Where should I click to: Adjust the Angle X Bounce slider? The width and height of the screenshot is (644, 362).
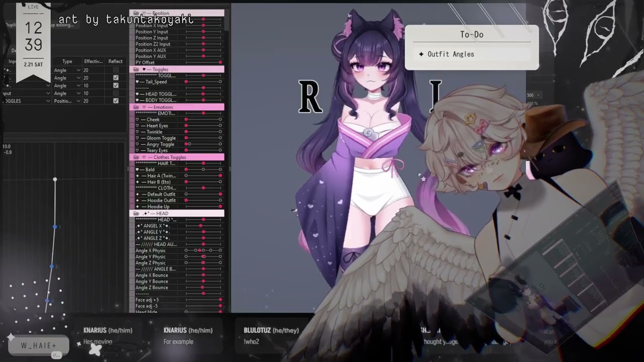203,275
